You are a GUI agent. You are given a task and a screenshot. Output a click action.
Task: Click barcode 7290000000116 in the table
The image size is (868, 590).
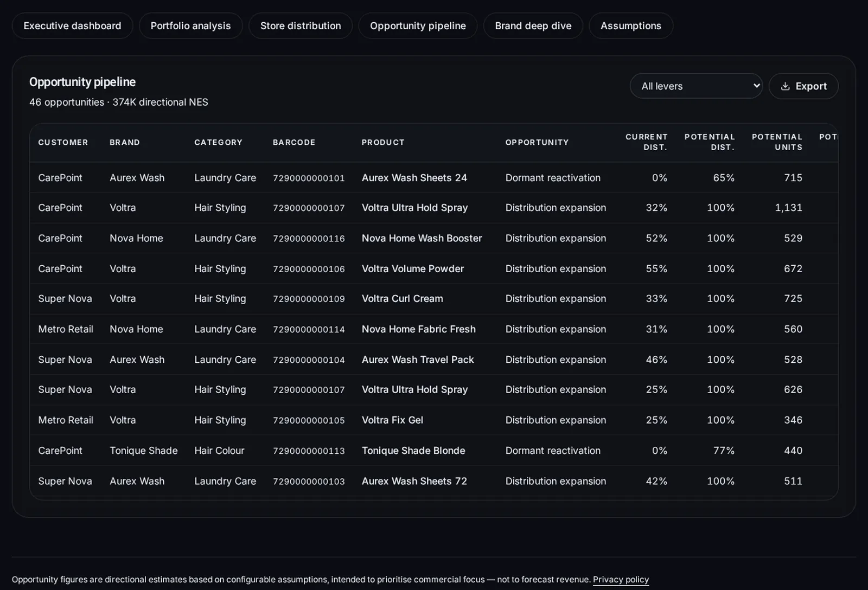pos(309,239)
